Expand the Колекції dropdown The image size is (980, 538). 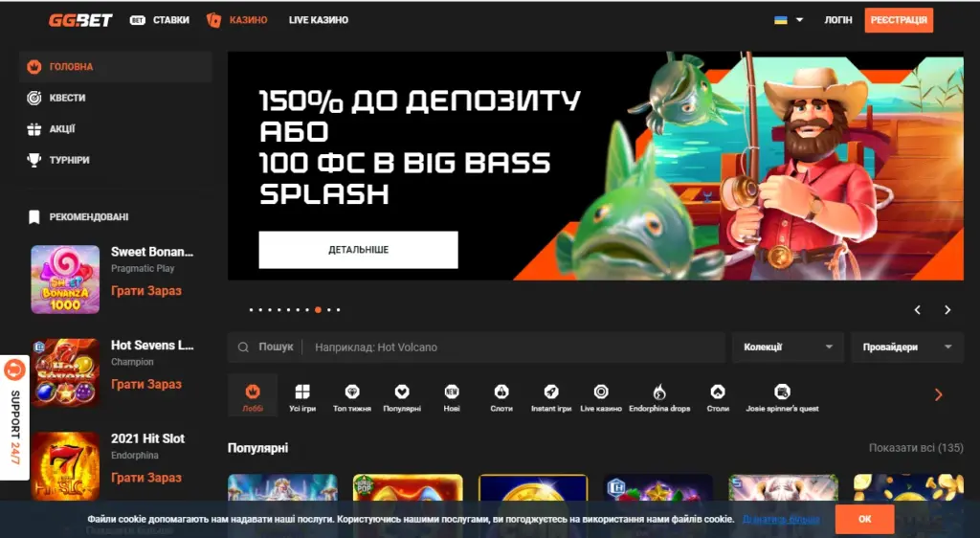point(788,347)
